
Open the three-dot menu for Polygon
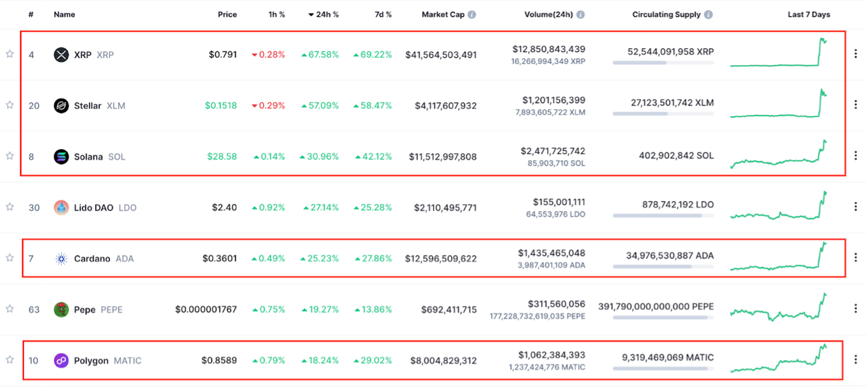(x=856, y=360)
